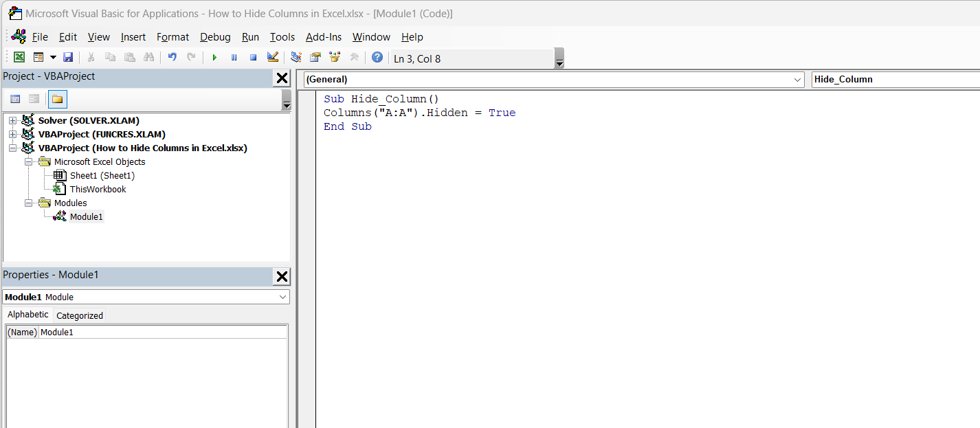Click the (Name) property value Module1
Viewport: 980px width, 428px height.
pyautogui.click(x=163, y=333)
